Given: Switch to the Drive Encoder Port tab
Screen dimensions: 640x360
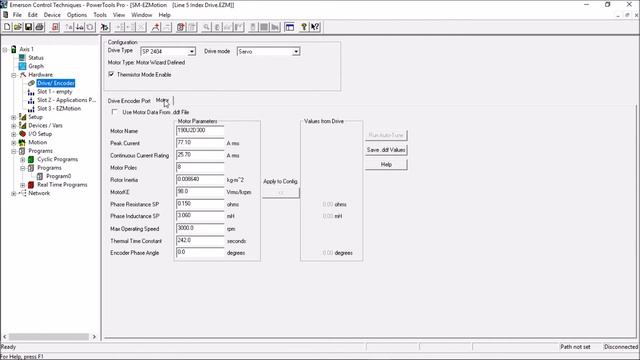Looking at the screenshot, I should pyautogui.click(x=129, y=101).
